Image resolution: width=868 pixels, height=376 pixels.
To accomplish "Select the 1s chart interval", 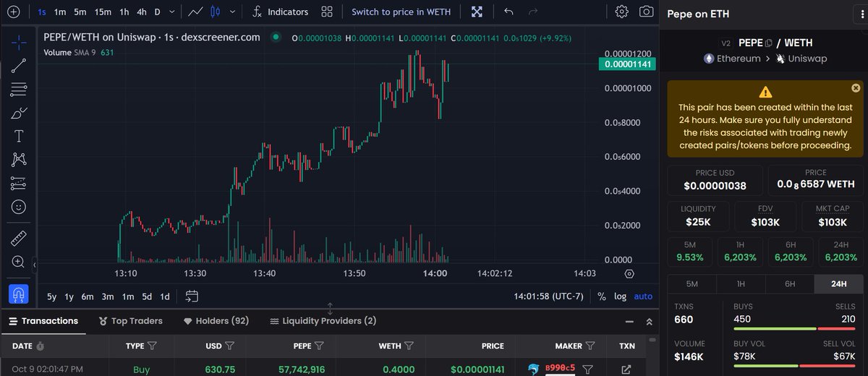I will coord(42,12).
